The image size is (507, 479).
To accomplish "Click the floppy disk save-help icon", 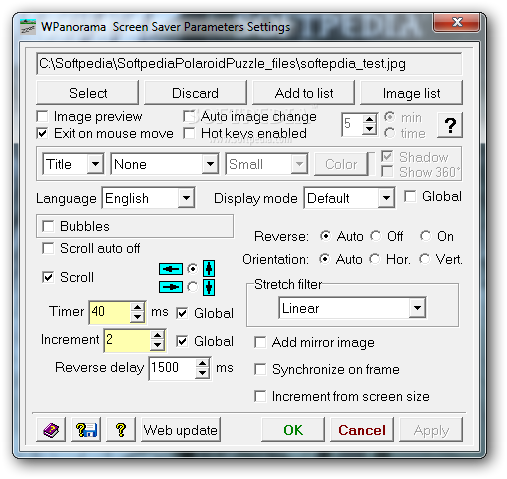I will click(86, 430).
